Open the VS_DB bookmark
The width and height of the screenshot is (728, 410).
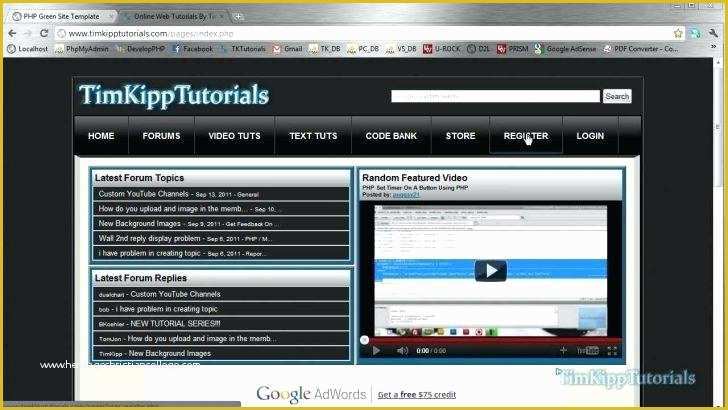pyautogui.click(x=401, y=49)
